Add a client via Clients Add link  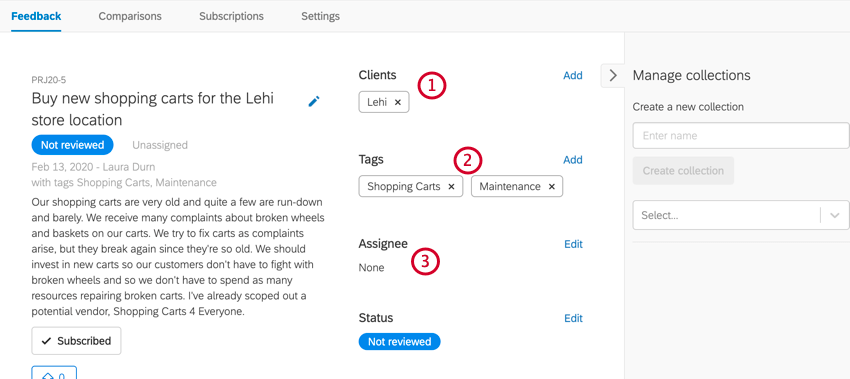[572, 75]
